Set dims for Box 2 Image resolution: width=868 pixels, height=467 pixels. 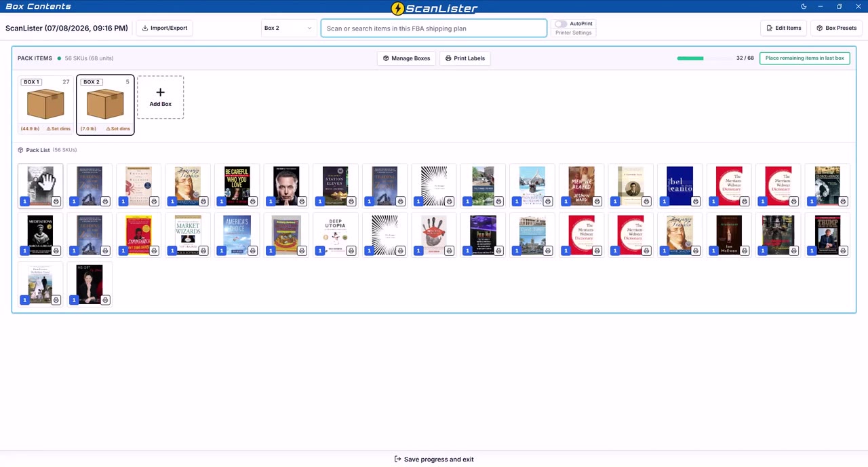pyautogui.click(x=118, y=128)
